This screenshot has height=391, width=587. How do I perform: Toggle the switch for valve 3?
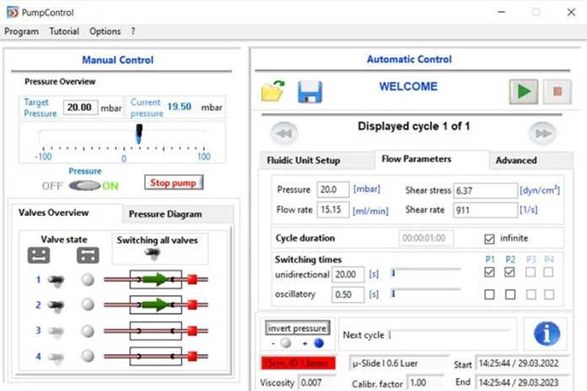pos(56,332)
